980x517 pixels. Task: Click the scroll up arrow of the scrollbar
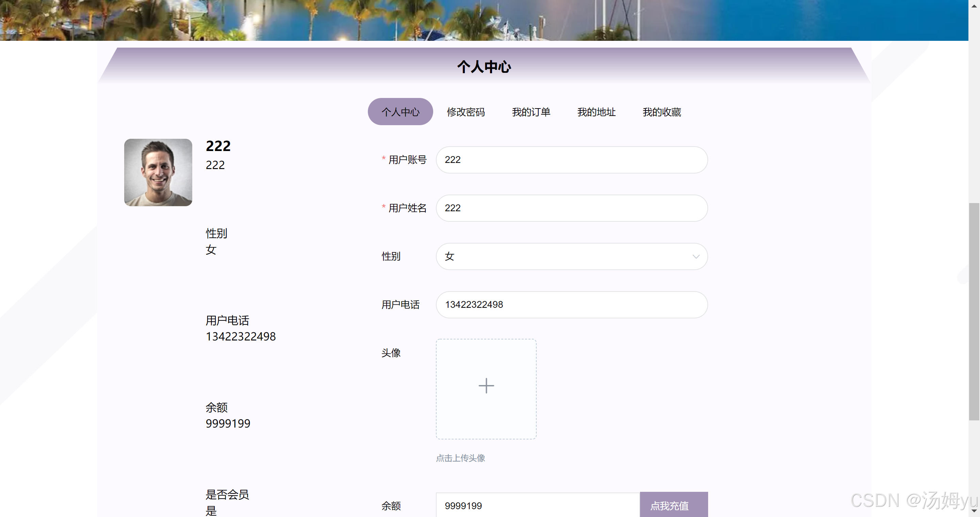(x=974, y=5)
